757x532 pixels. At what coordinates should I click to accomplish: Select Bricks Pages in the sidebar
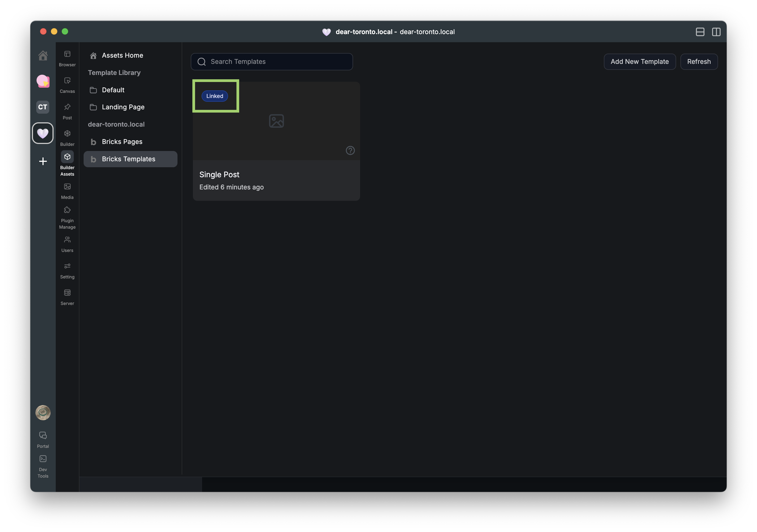pyautogui.click(x=122, y=142)
